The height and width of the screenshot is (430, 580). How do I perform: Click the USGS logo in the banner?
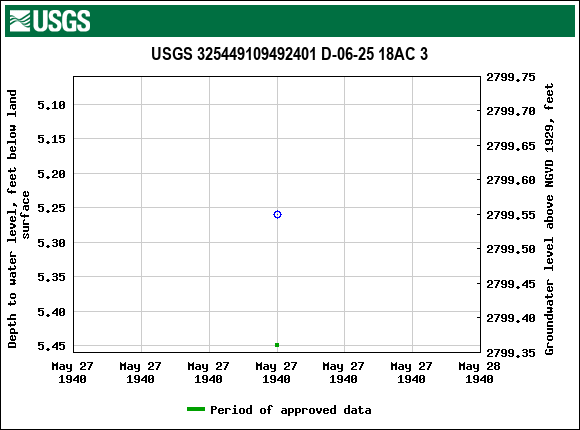(x=50, y=21)
